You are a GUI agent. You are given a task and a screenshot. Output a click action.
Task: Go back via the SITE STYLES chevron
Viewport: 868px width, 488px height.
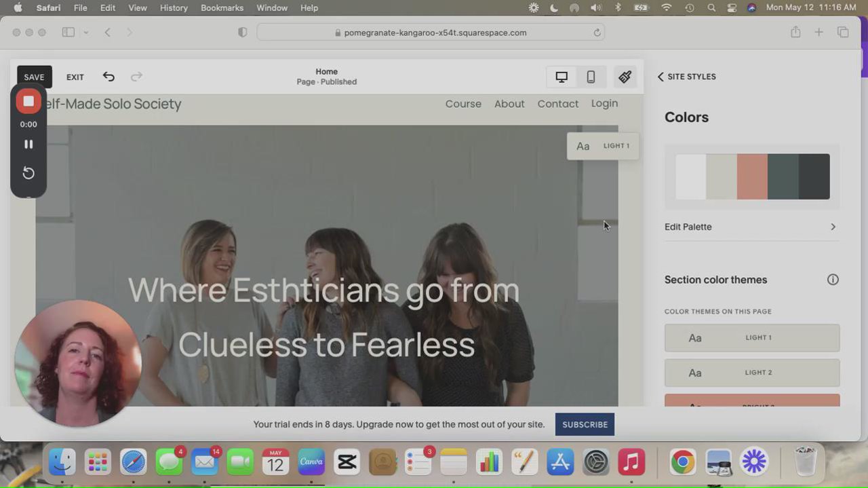[686, 77]
